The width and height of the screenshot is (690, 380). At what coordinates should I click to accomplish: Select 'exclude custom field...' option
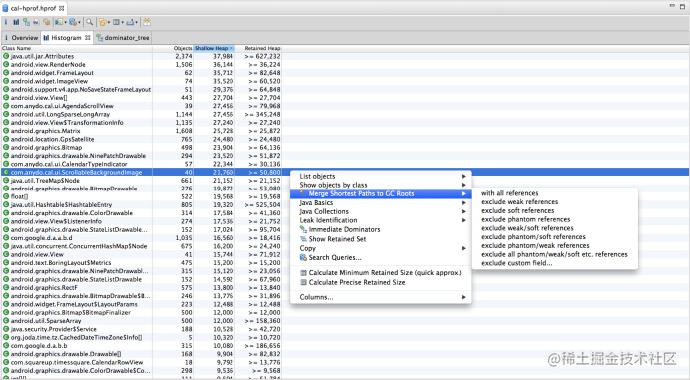554,263
